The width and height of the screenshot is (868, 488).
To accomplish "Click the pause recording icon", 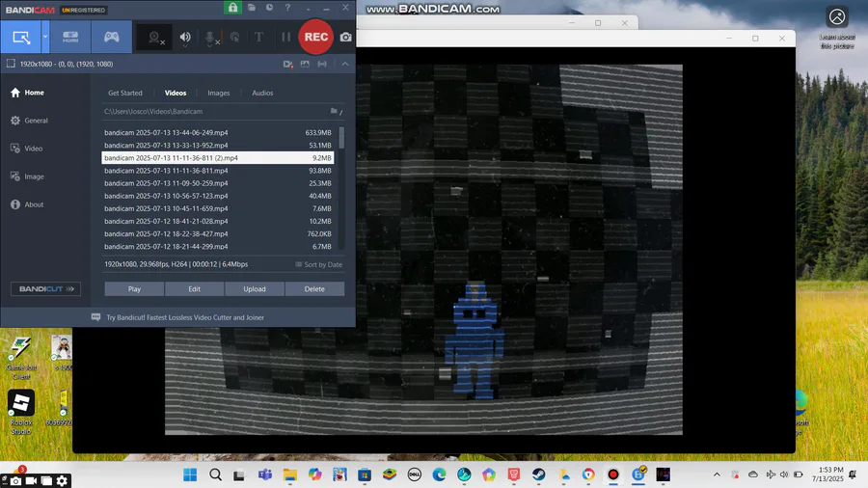I will 285,37.
